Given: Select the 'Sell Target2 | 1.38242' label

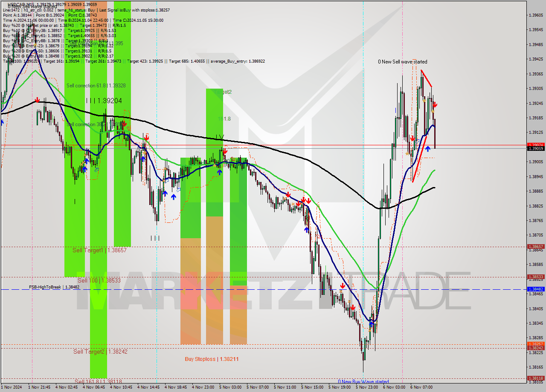Looking at the screenshot, I should 100,352.
